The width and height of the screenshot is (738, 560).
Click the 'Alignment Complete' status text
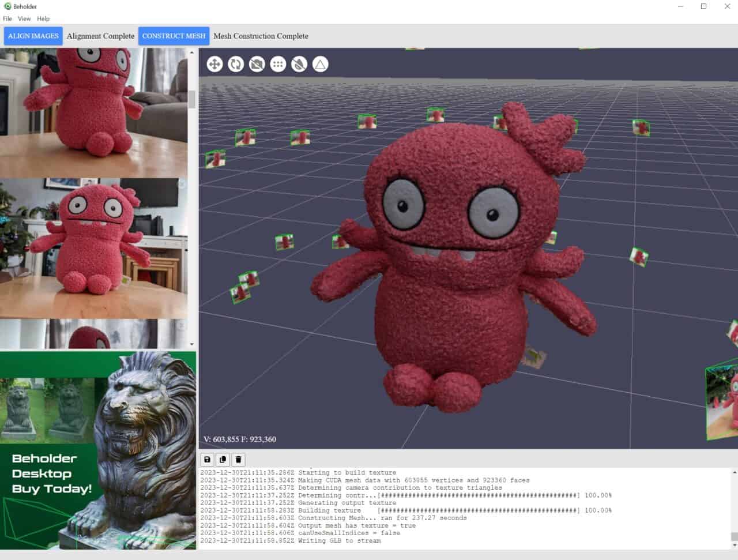click(100, 36)
